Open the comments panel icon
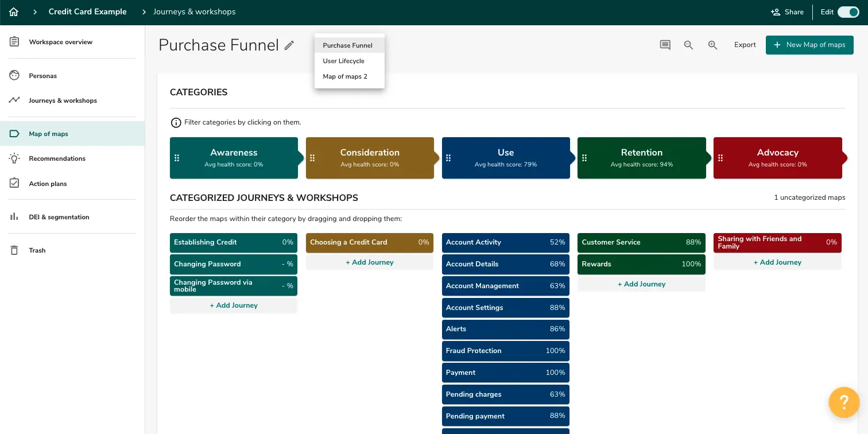The image size is (868, 434). [x=665, y=44]
